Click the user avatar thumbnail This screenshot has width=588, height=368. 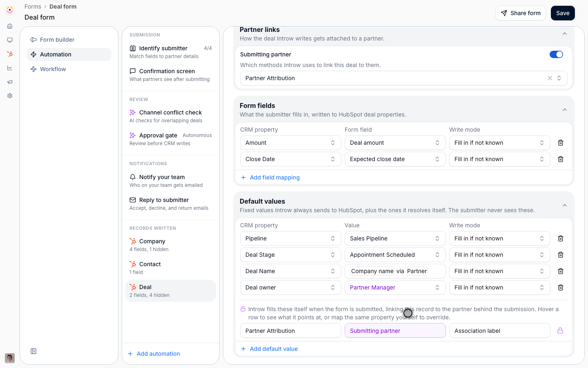(x=10, y=358)
